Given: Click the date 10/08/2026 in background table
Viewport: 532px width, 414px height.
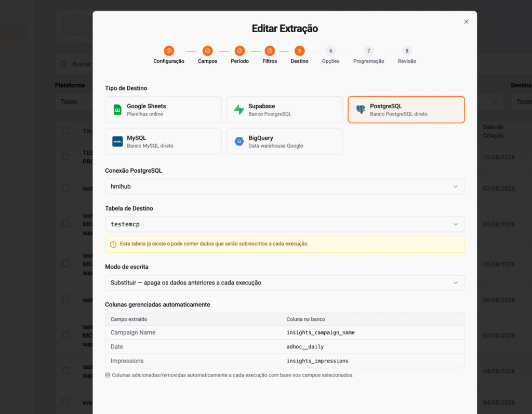Looking at the screenshot, I should (x=499, y=157).
